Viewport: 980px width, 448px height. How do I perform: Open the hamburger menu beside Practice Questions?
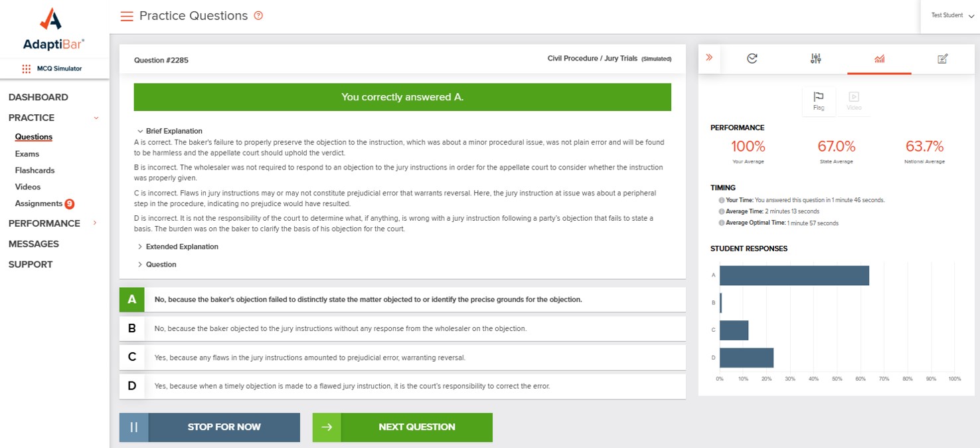(x=127, y=16)
